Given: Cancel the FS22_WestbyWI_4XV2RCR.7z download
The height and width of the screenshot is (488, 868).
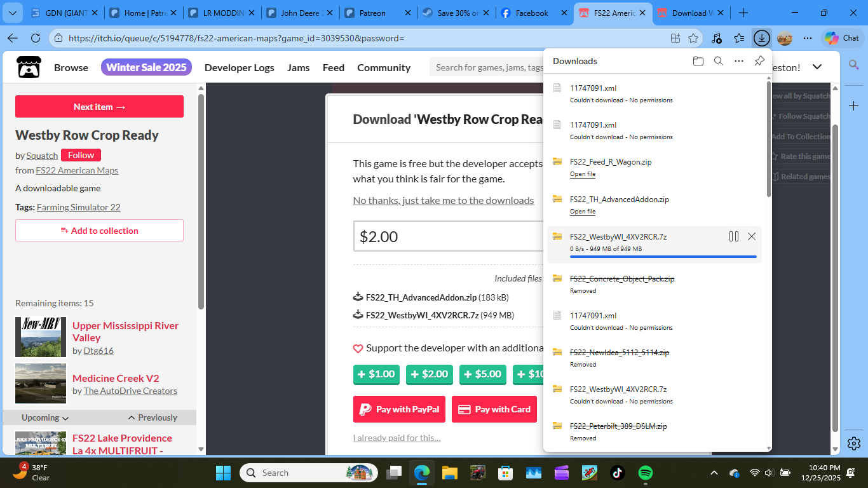Looking at the screenshot, I should point(752,236).
